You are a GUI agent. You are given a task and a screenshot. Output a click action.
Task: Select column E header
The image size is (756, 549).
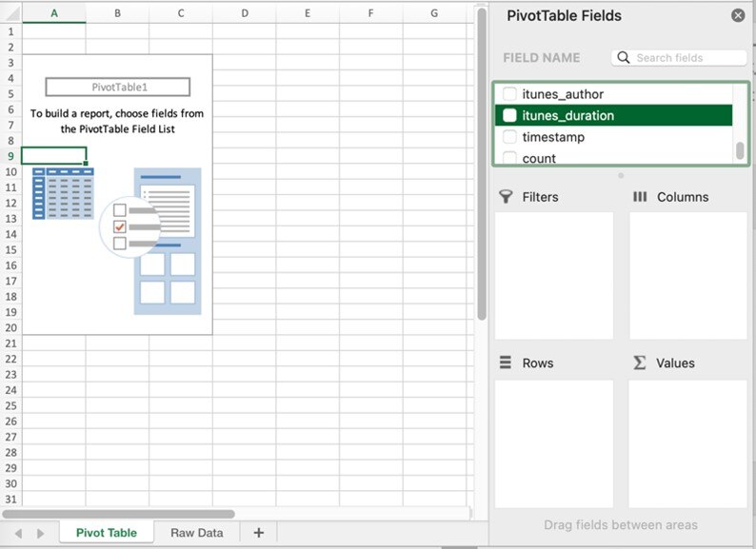click(x=308, y=13)
